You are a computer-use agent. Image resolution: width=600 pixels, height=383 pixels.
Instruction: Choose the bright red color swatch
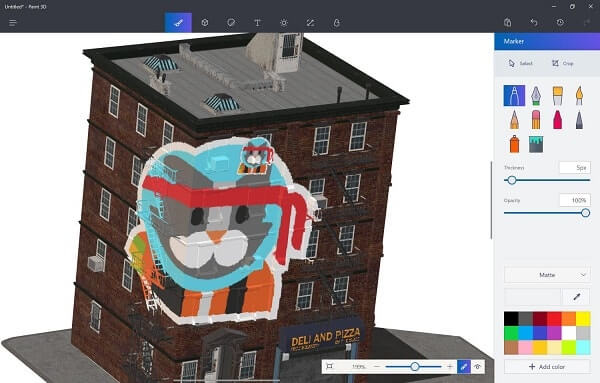coord(554,319)
